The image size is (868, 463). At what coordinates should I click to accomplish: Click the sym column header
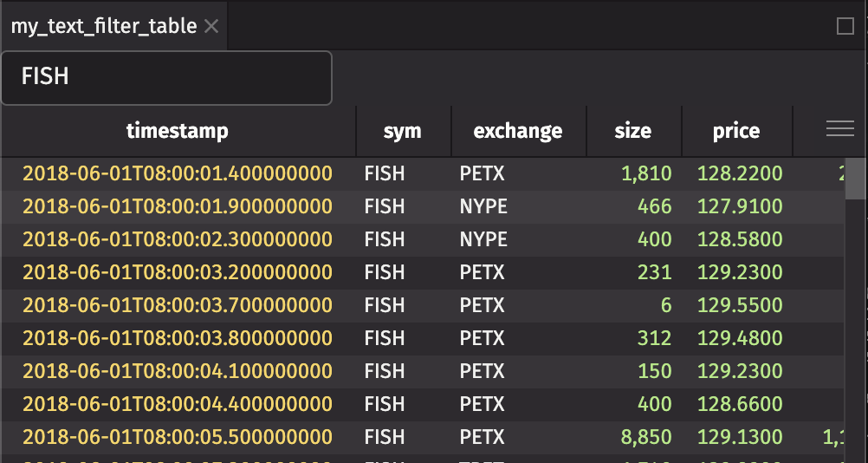click(403, 131)
